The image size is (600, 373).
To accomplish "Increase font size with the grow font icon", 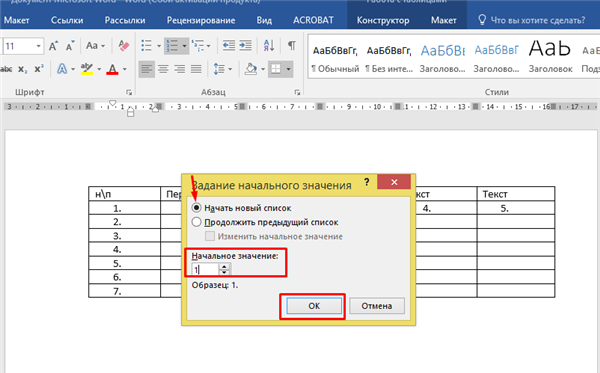I will 53,46.
